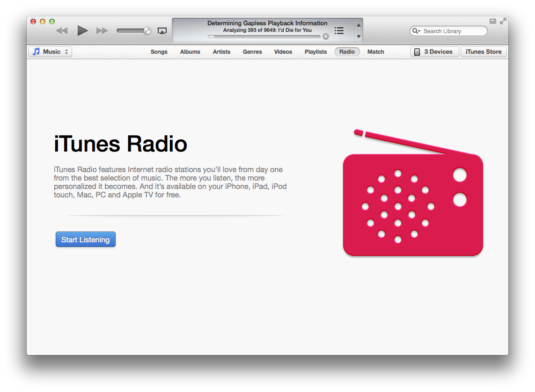This screenshot has height=392, width=535.
Task: Go to the iTunes Store
Action: tap(484, 52)
